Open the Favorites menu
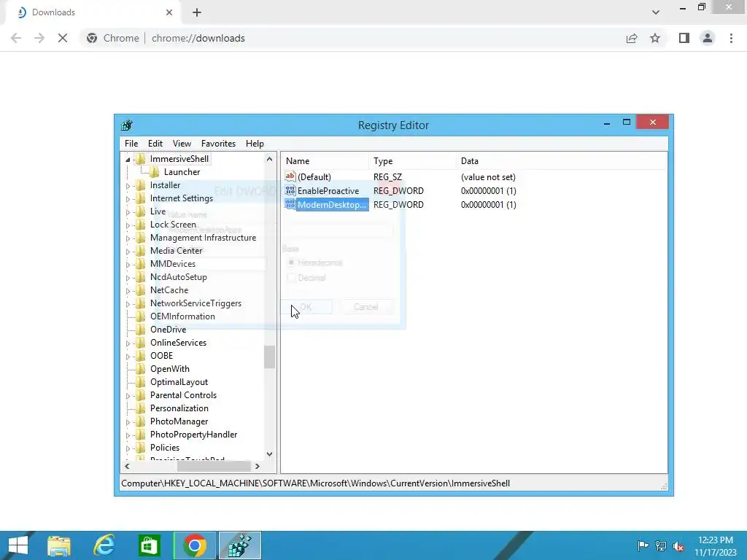Image resolution: width=747 pixels, height=560 pixels. [218, 144]
